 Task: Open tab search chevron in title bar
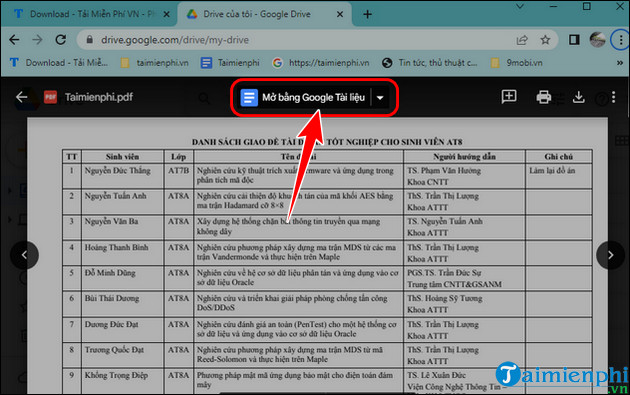[520, 7]
